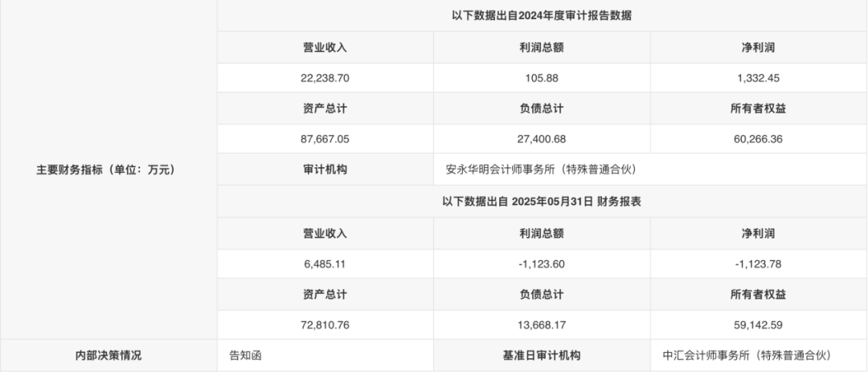Image resolution: width=868 pixels, height=372 pixels.
Task: Click owner's equity value 60,266.36
Action: pos(758,139)
